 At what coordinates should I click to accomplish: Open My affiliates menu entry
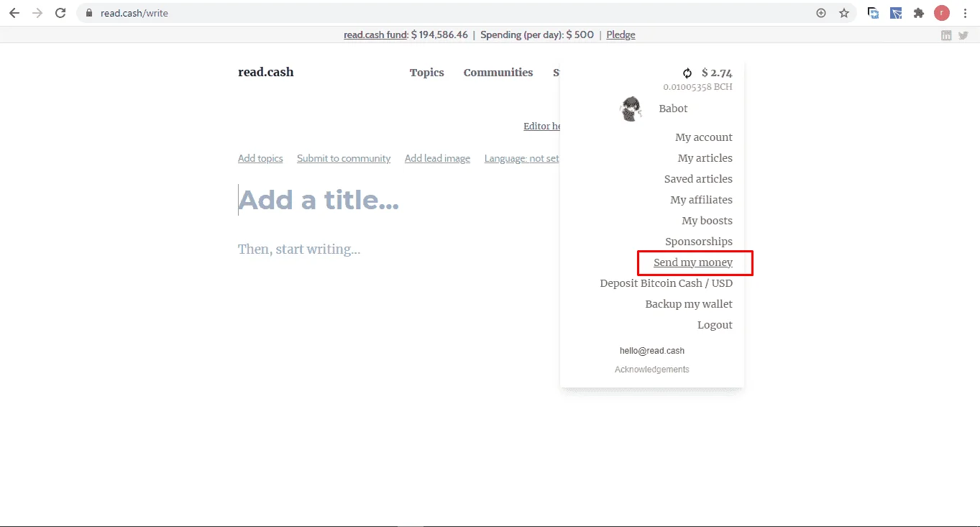[702, 200]
